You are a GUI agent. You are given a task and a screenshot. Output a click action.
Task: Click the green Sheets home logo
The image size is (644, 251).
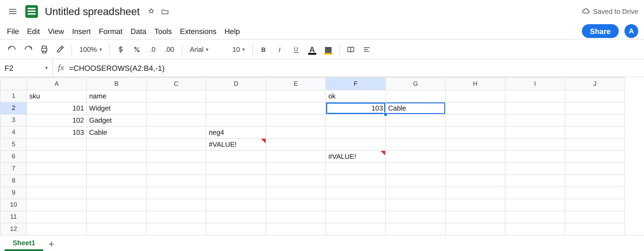coord(32,12)
